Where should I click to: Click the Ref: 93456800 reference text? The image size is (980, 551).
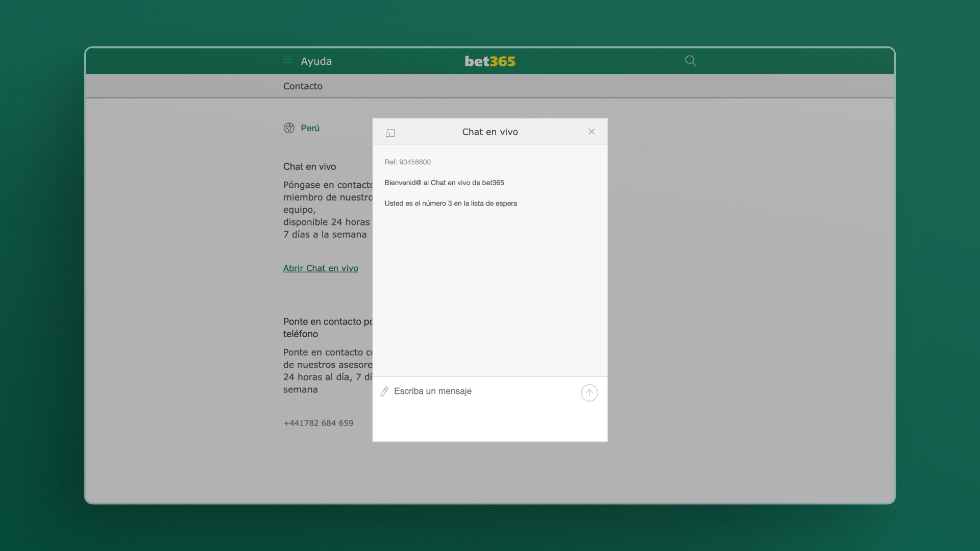[x=407, y=162]
